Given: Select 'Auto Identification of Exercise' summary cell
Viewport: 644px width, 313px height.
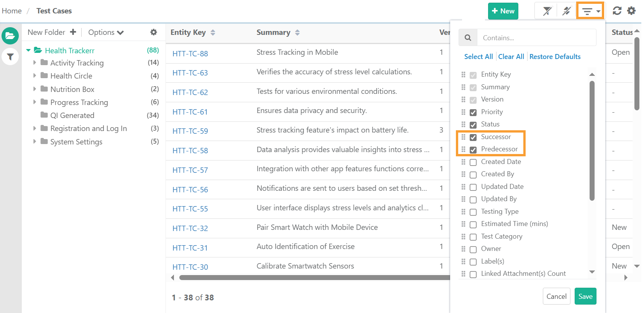Looking at the screenshot, I should tap(305, 246).
